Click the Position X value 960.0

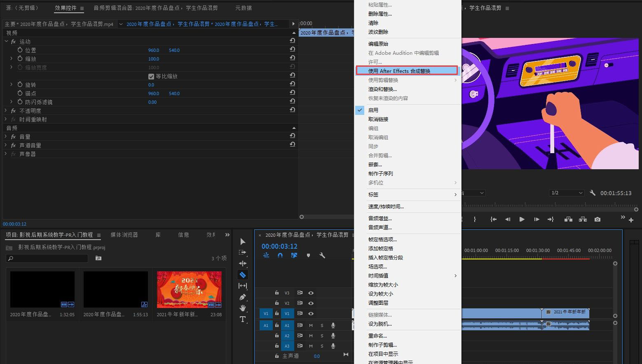click(x=154, y=50)
